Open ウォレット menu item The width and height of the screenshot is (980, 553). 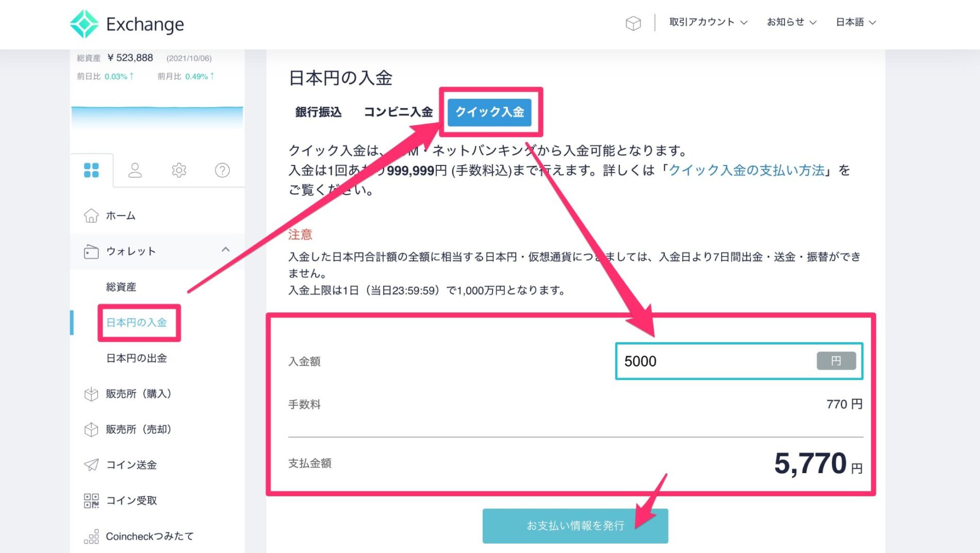click(131, 251)
